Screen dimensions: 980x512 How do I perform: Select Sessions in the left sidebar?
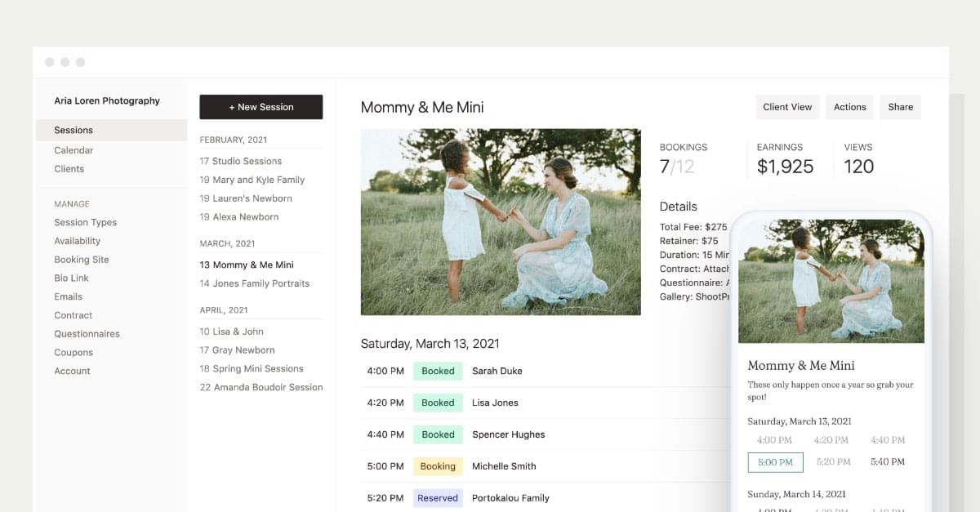tap(73, 130)
